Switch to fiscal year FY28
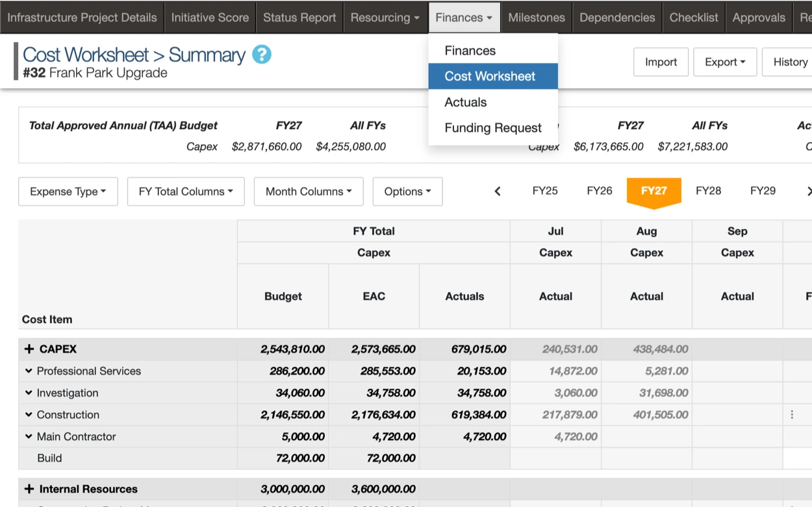Screen dimensions: 812x507 (x=708, y=191)
